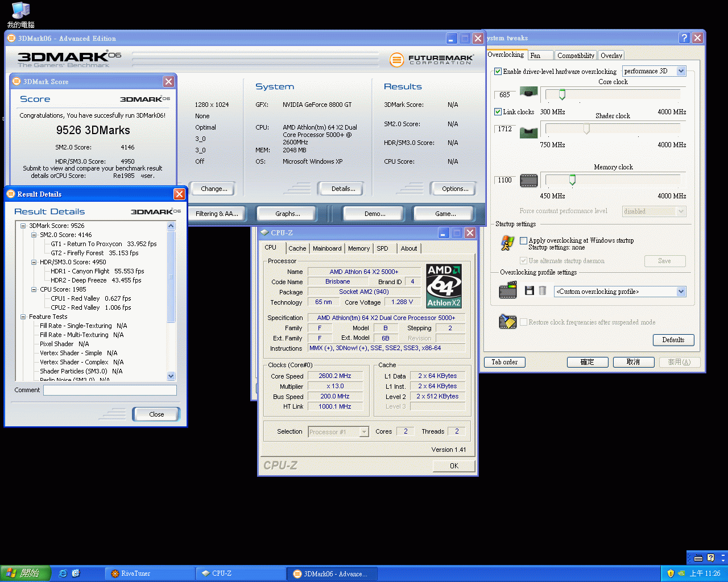Click the Windows startup settings icon
The height and width of the screenshot is (582, 728).
[x=507, y=243]
